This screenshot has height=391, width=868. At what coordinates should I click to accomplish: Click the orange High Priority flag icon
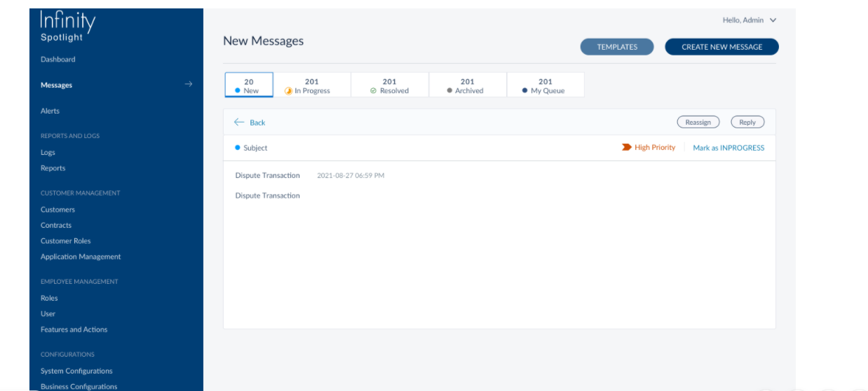[626, 148]
